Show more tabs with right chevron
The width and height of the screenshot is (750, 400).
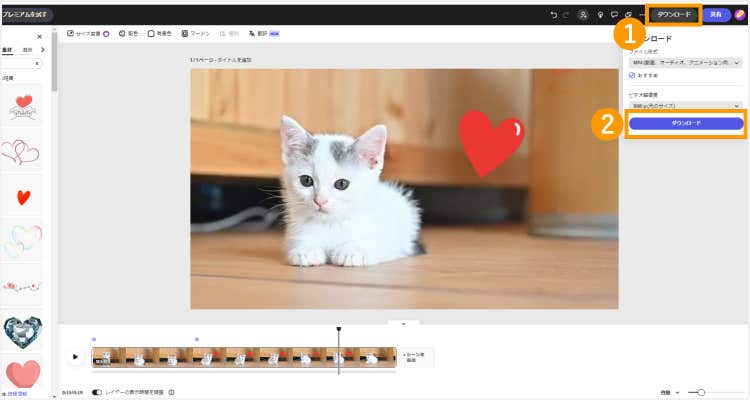(x=43, y=50)
